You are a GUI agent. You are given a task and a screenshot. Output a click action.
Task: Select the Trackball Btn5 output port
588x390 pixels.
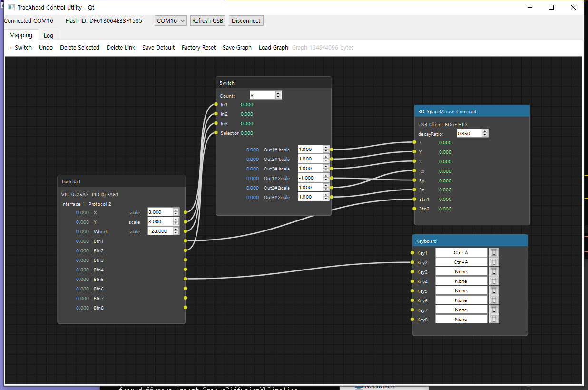[x=186, y=279]
